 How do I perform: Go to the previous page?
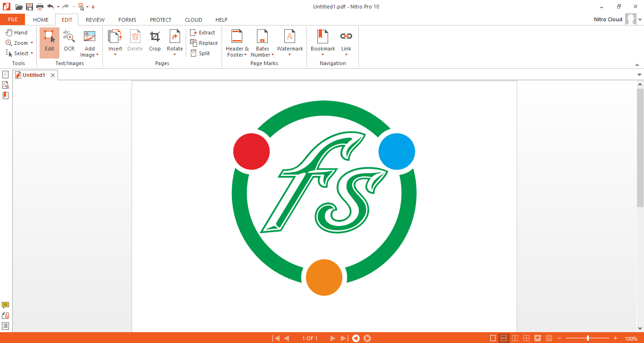pos(287,338)
